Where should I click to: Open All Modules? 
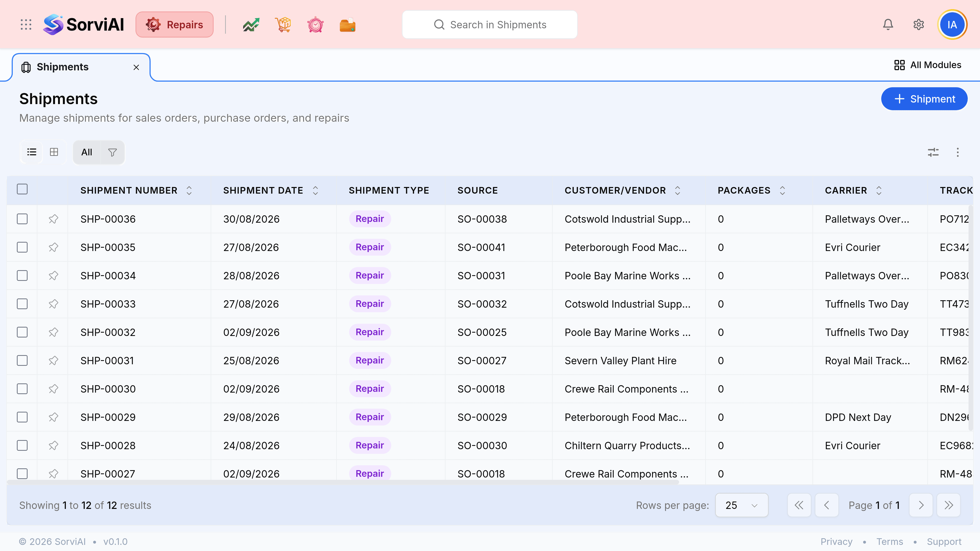(927, 65)
